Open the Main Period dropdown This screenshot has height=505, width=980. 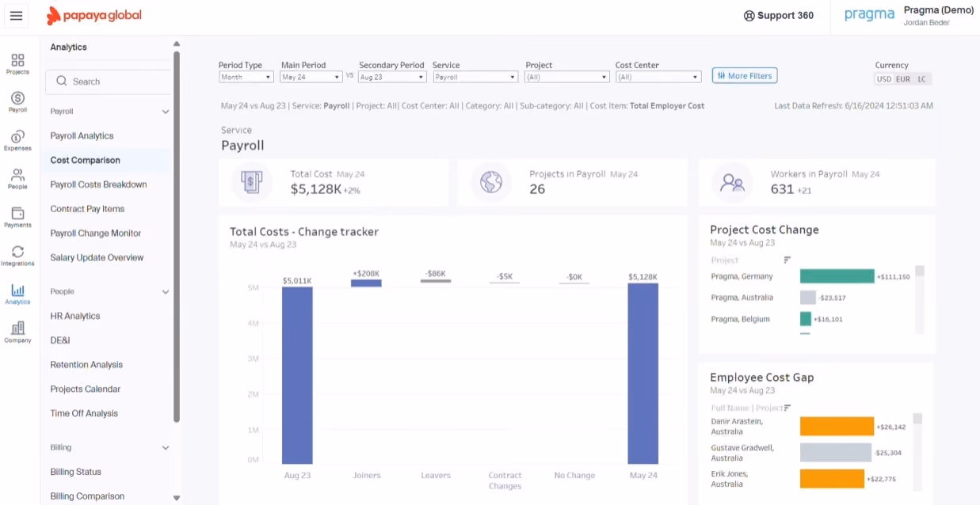(x=311, y=78)
